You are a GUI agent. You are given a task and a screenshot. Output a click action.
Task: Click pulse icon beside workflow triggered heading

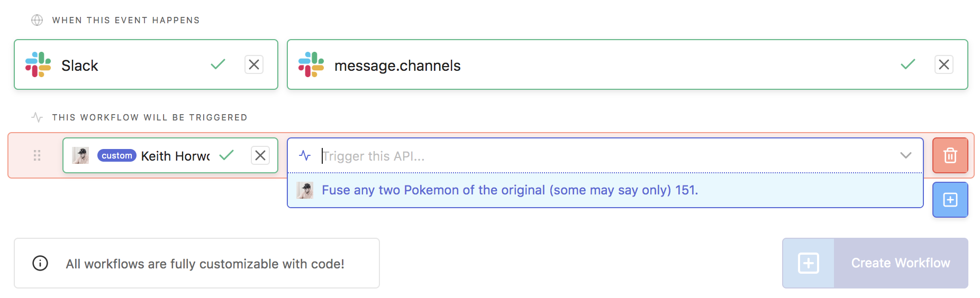[x=37, y=117]
